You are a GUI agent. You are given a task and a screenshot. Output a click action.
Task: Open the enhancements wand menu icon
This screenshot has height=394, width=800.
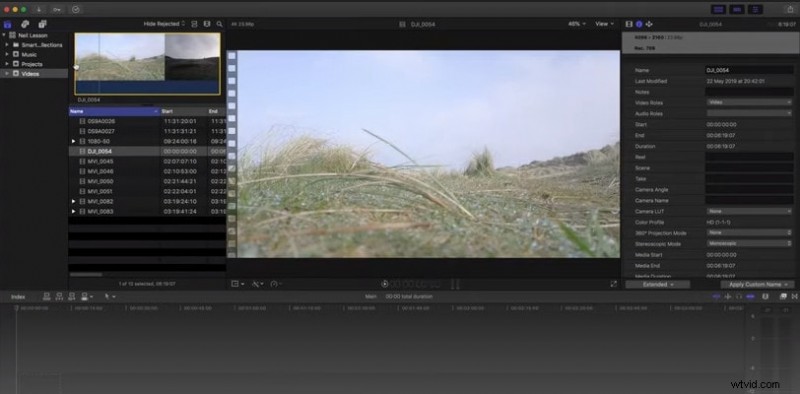[x=257, y=284]
